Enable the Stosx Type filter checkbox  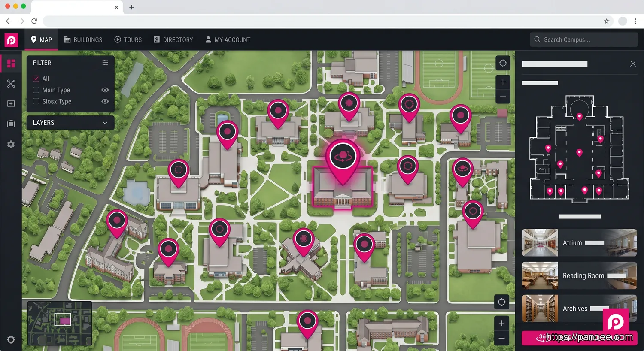point(36,101)
